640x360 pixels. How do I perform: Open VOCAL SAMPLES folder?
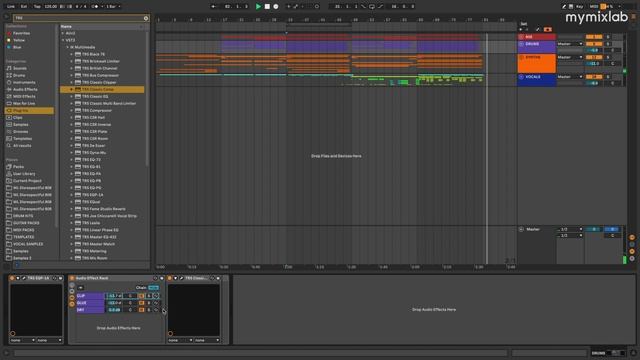pos(28,244)
